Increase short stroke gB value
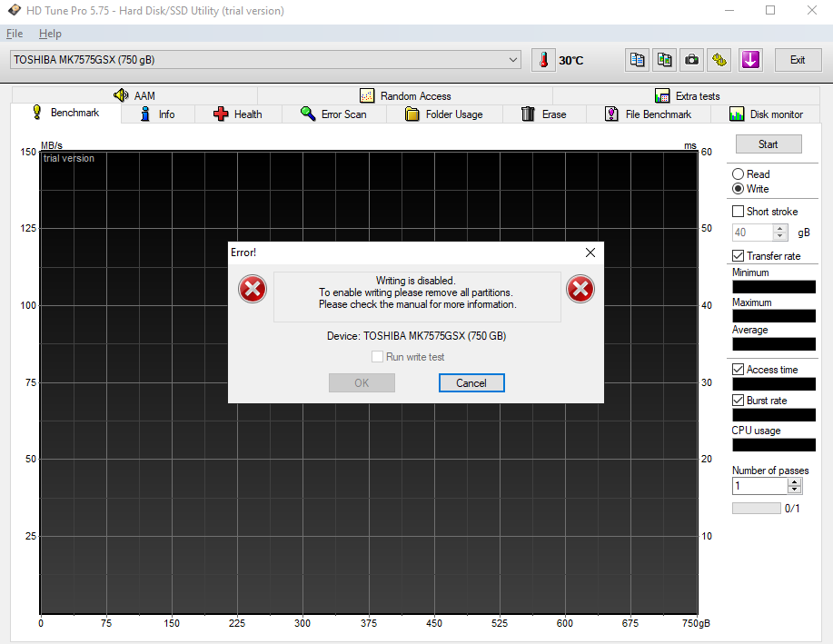833x644 pixels. pyautogui.click(x=779, y=229)
